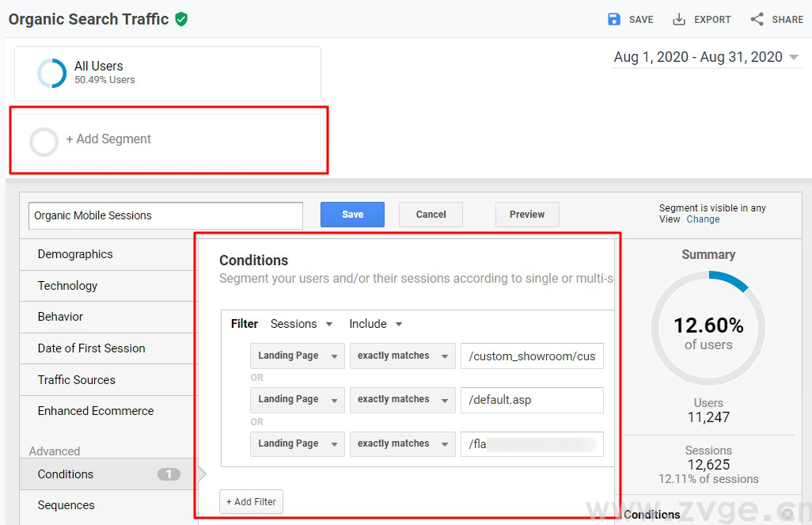The image size is (812, 525).
Task: Add another filter with Add Filter
Action: point(251,501)
